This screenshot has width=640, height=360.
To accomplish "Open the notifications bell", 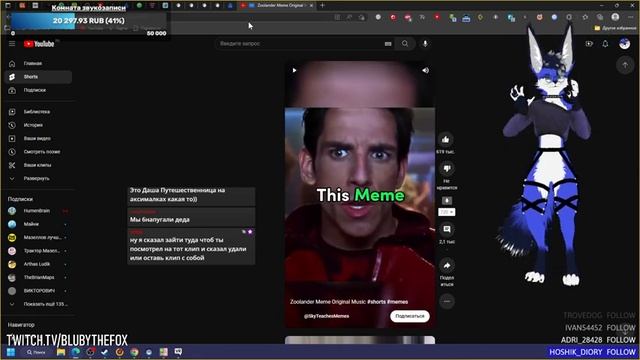I will (605, 44).
